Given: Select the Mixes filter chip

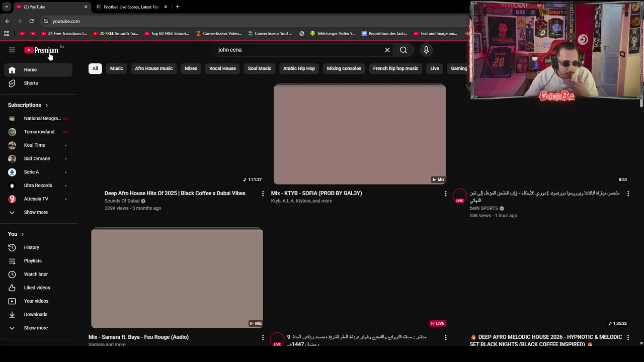Looking at the screenshot, I should click(x=191, y=68).
